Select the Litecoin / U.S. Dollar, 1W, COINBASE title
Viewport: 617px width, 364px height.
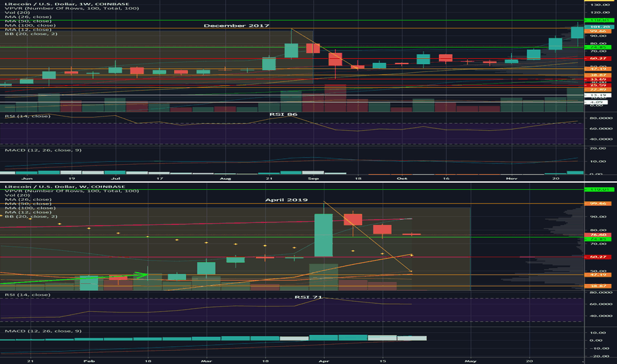(67, 4)
